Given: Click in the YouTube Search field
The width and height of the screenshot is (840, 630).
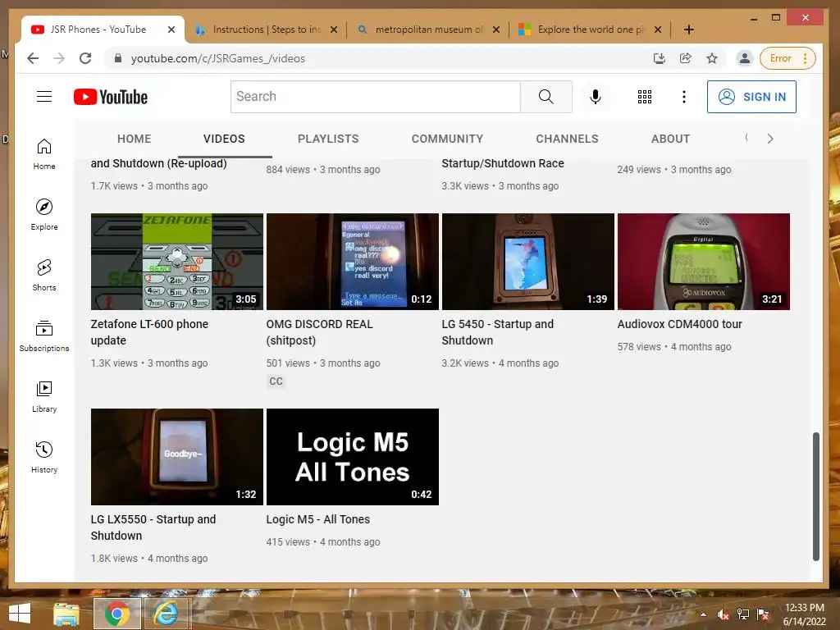Looking at the screenshot, I should point(375,97).
